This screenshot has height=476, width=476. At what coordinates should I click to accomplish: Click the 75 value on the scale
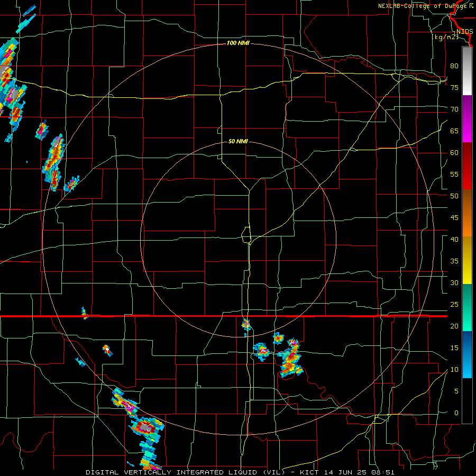454,87
